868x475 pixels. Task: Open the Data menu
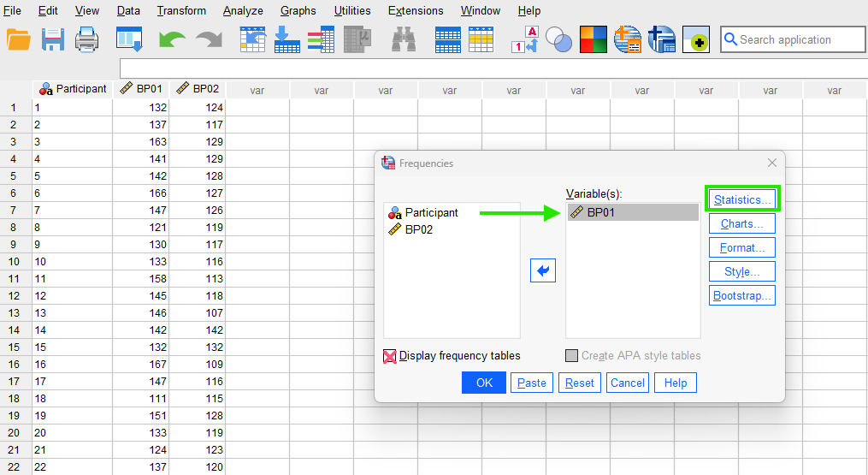pos(128,10)
